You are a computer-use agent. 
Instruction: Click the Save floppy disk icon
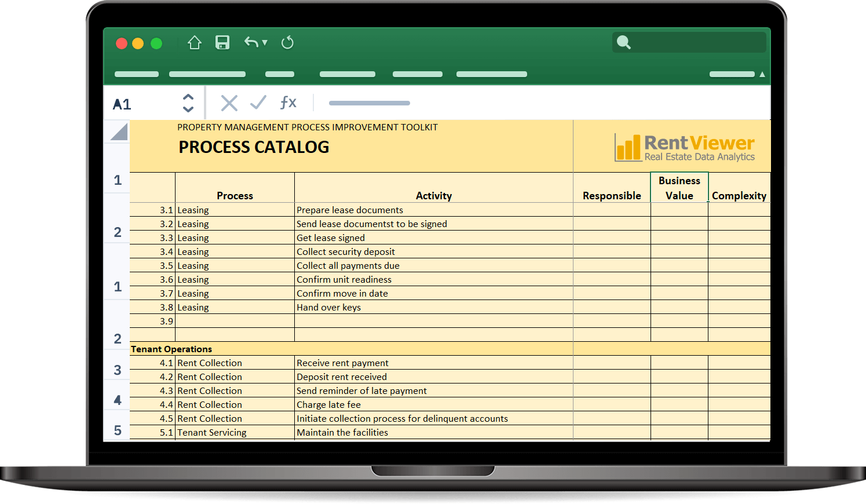(222, 43)
